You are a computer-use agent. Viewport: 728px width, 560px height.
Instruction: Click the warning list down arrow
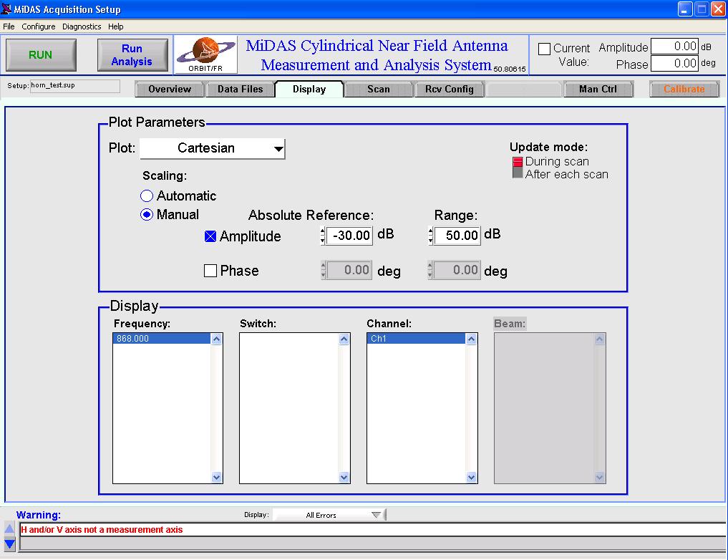click(9, 544)
